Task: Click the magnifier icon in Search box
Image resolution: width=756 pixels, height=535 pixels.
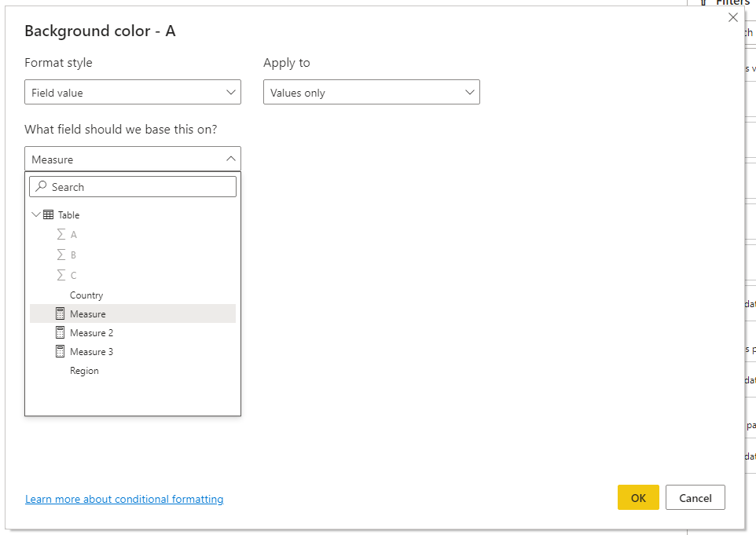Action: (42, 186)
